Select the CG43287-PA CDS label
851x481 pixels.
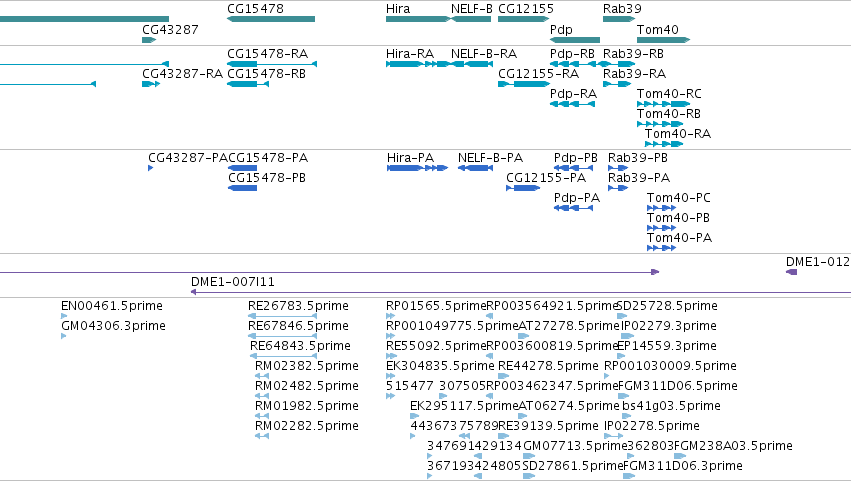pyautogui.click(x=188, y=158)
